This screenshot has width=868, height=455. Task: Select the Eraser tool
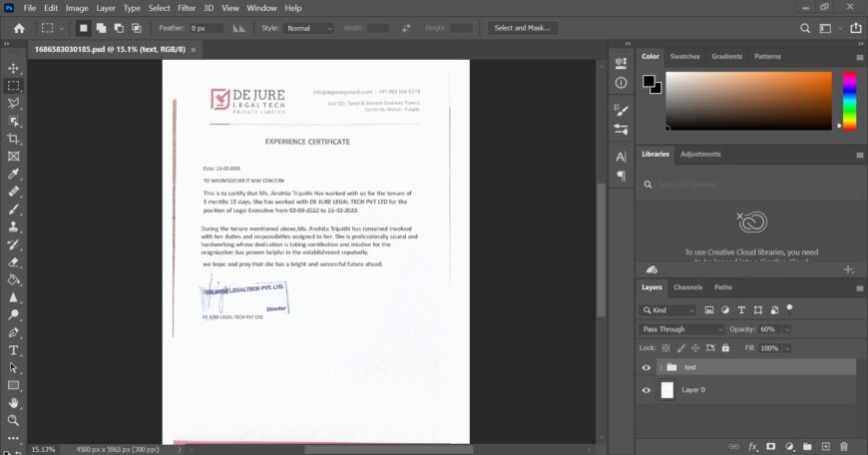(x=13, y=262)
